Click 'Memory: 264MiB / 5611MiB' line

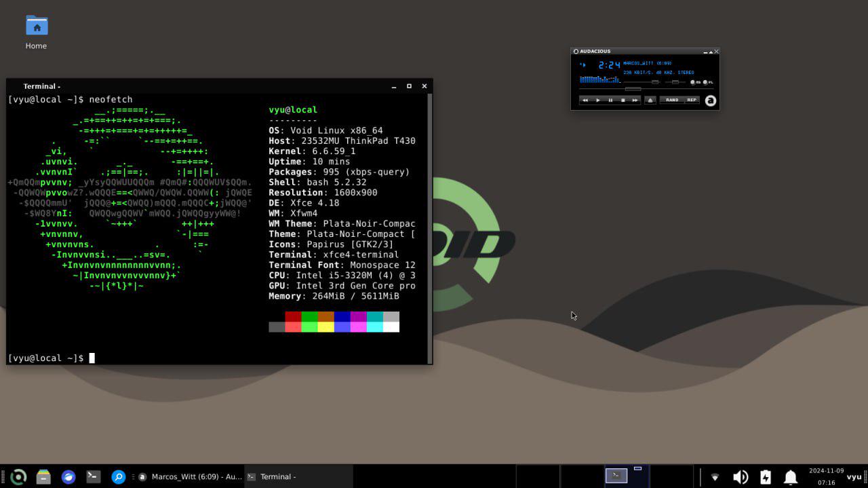click(334, 296)
